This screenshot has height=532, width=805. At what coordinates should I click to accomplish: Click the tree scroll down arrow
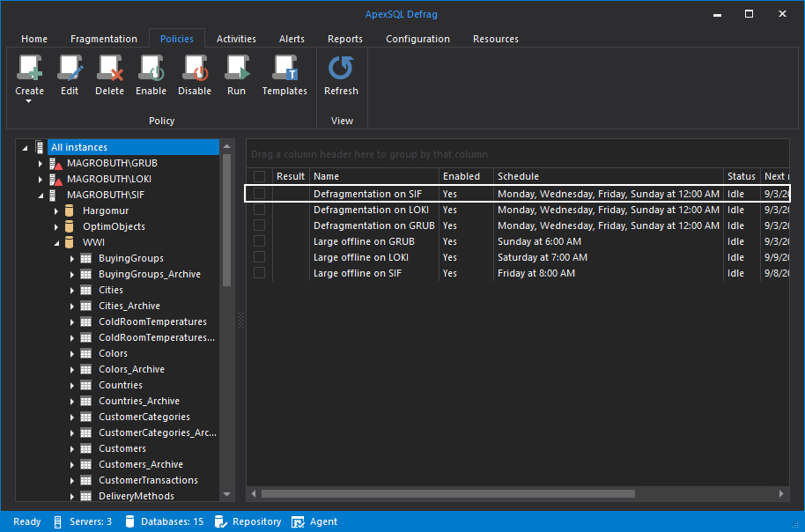(226, 494)
